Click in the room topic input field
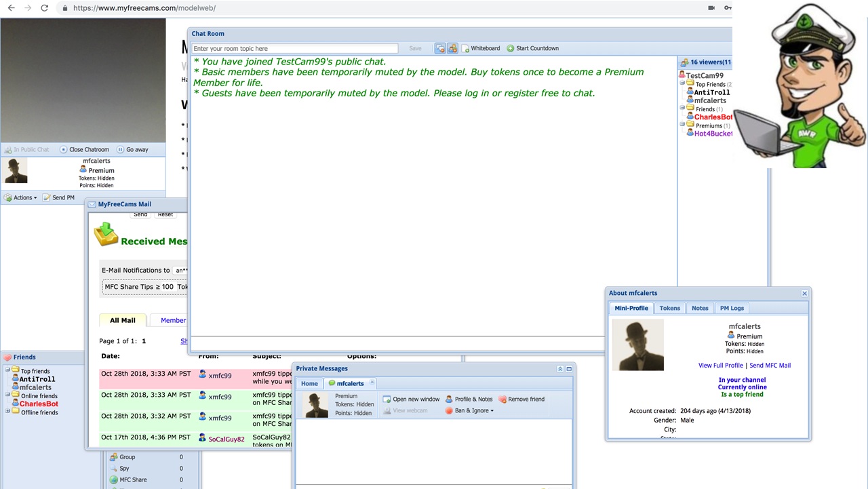Viewport: 868px width, 489px height. (294, 48)
